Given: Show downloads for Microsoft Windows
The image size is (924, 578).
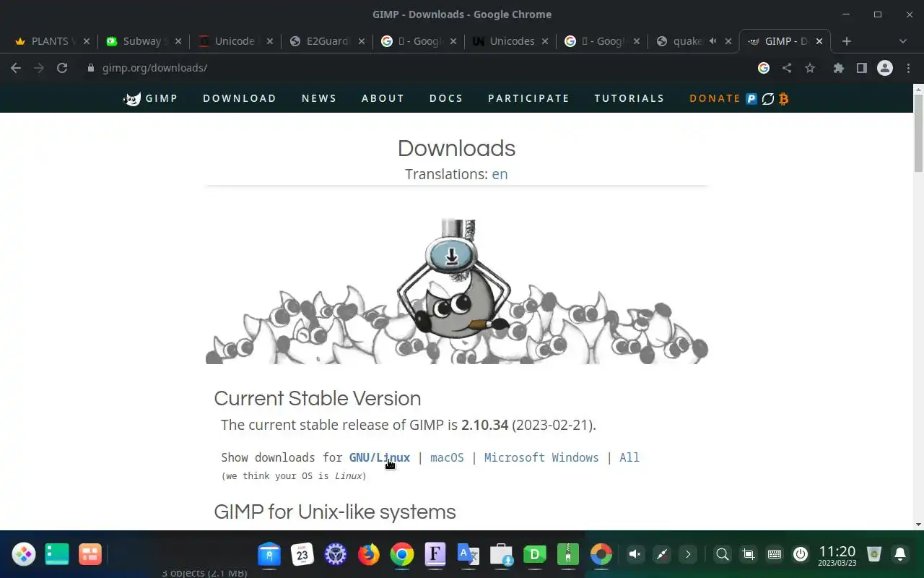Looking at the screenshot, I should [x=541, y=457].
